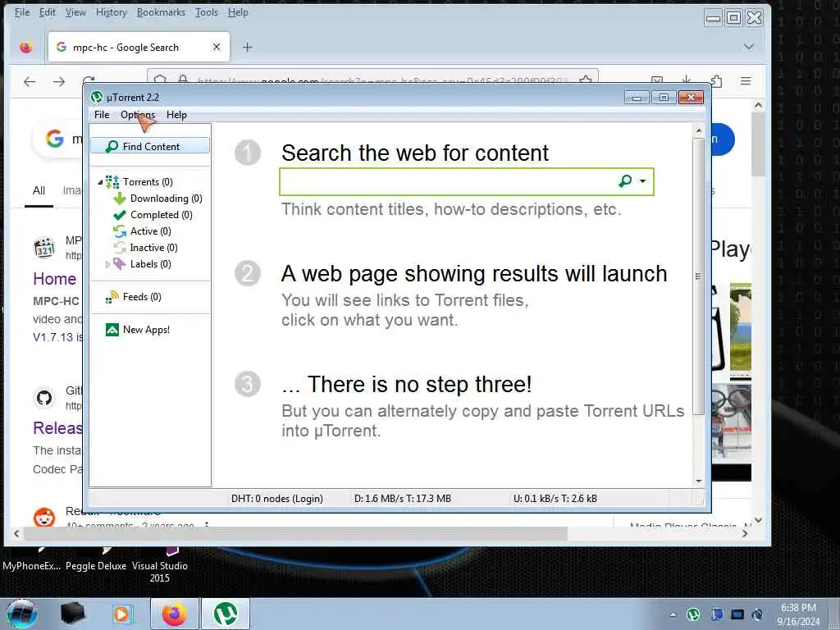The image size is (840, 630).
Task: Open Feeds (0) in the sidebar
Action: (142, 297)
